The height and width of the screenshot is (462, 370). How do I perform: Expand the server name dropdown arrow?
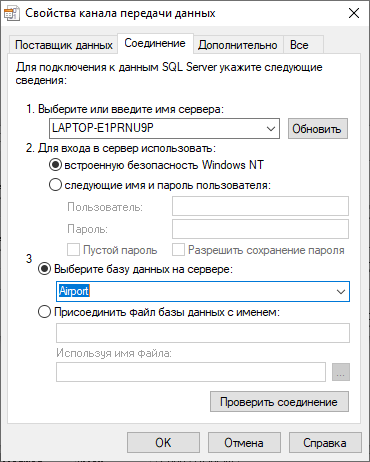271,129
